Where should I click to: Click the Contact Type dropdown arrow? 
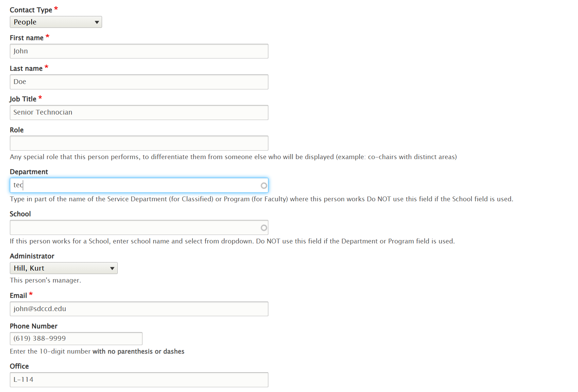(x=97, y=22)
